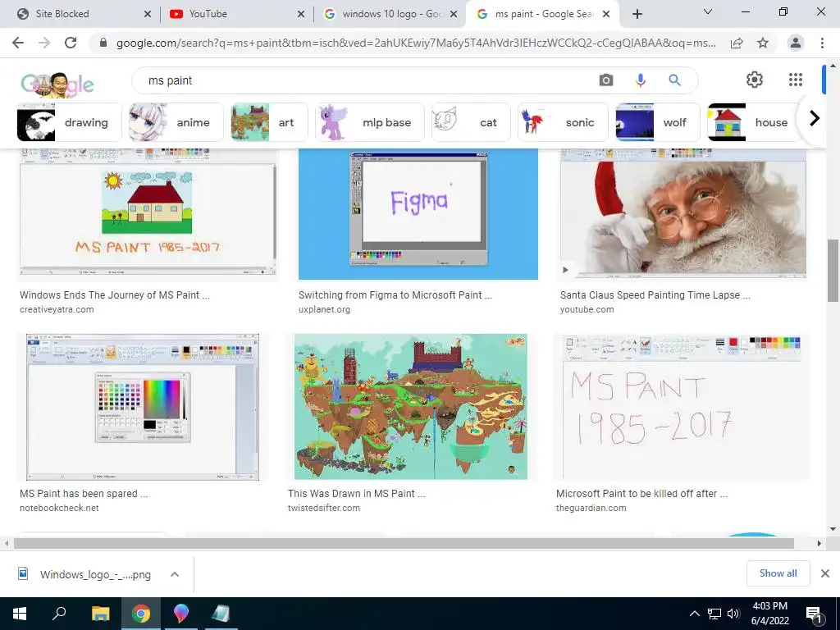Image resolution: width=840 pixels, height=630 pixels.
Task: Click the browser forward arrow
Action: pyautogui.click(x=44, y=43)
